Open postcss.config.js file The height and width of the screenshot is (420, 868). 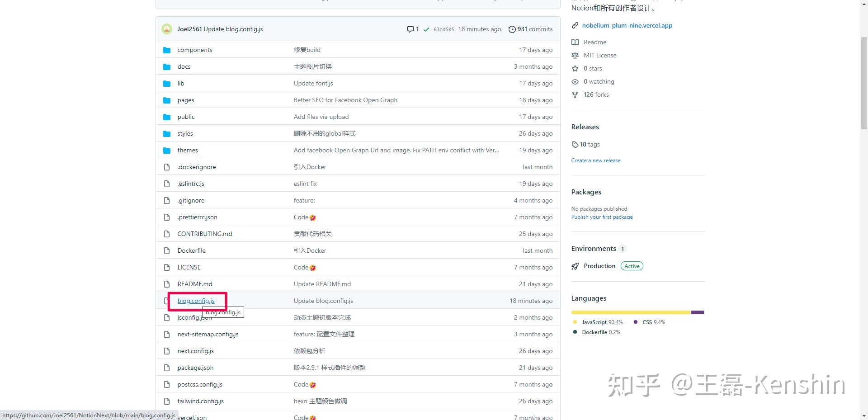pyautogui.click(x=200, y=384)
